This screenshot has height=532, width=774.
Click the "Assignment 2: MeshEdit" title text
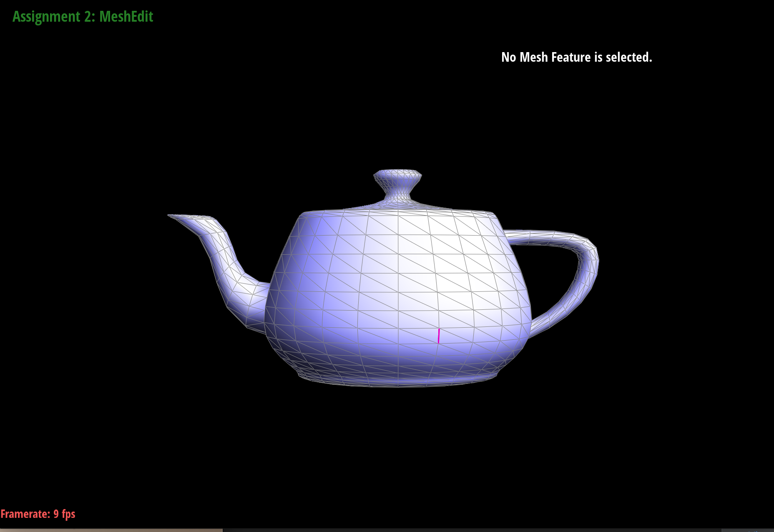pos(83,17)
